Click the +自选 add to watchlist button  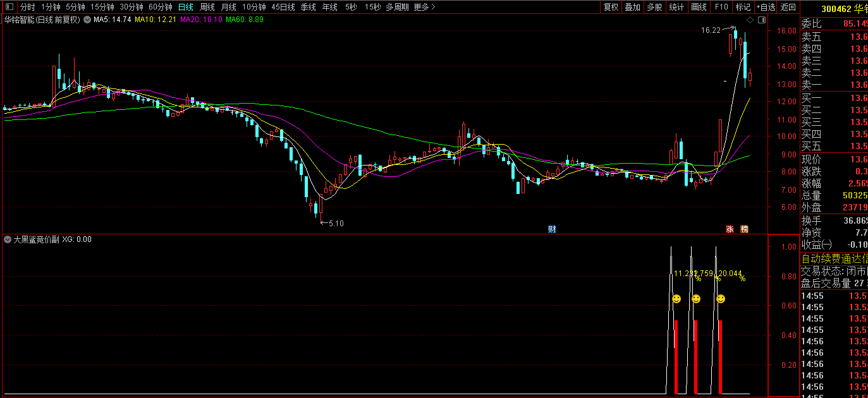(x=765, y=8)
